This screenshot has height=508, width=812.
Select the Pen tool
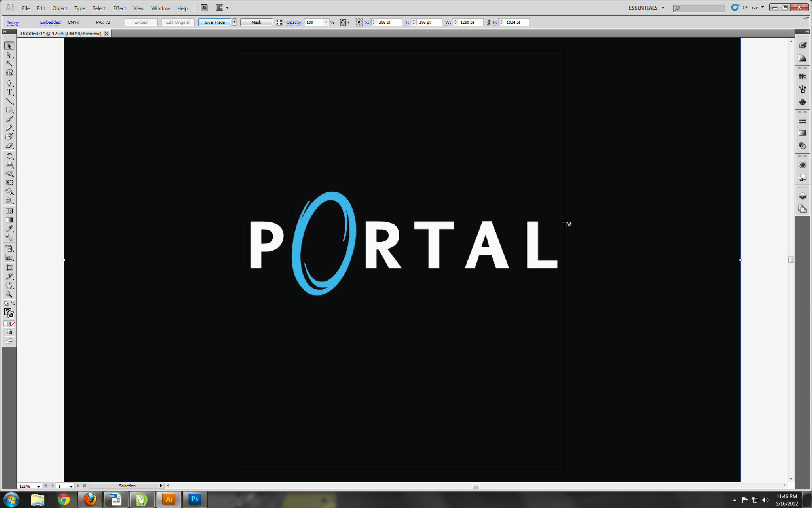[x=9, y=83]
